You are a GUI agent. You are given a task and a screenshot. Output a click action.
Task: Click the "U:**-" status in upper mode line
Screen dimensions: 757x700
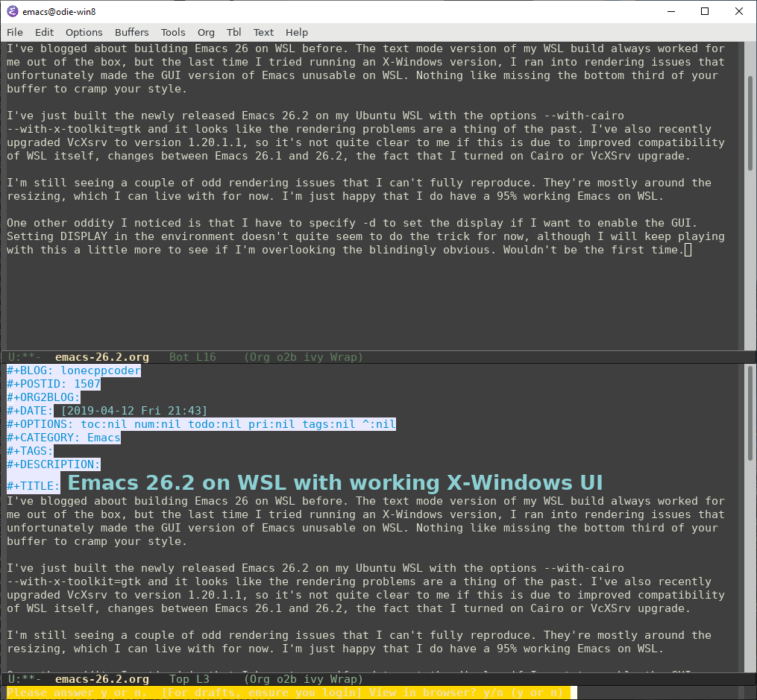click(x=24, y=357)
